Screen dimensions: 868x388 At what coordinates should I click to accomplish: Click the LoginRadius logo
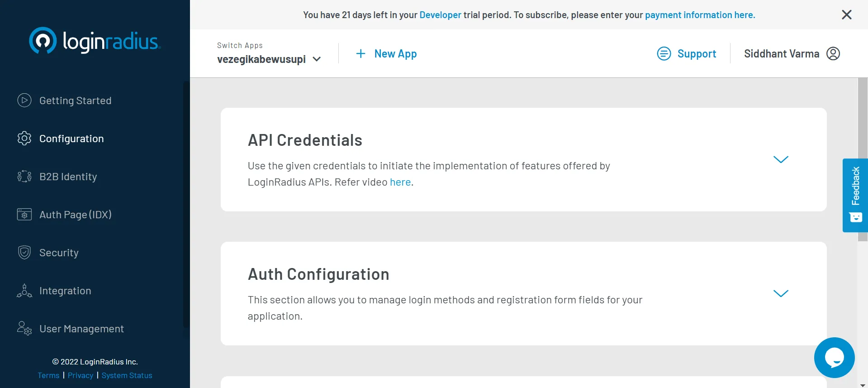(95, 40)
